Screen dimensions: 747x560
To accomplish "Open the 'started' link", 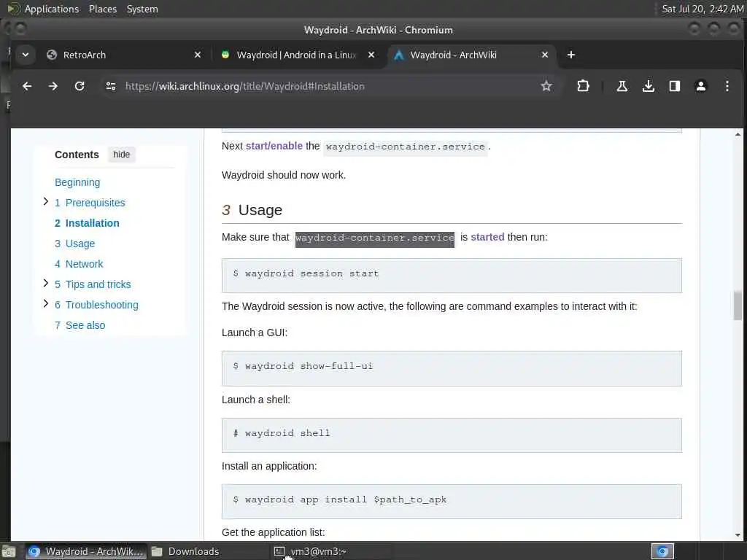I will coord(487,237).
